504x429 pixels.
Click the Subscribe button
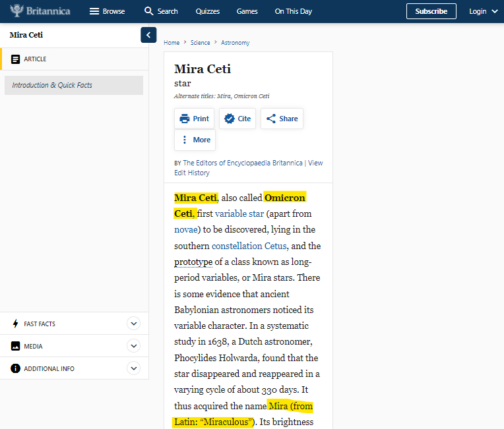[x=431, y=11]
